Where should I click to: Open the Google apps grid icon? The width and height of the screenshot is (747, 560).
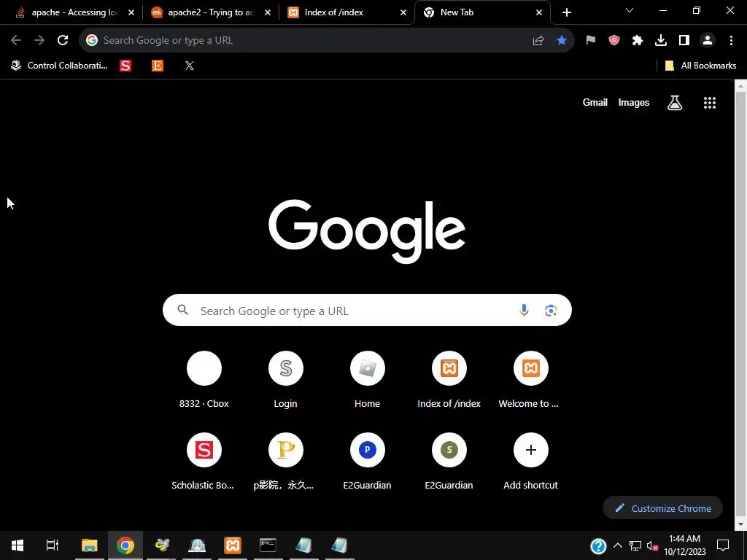[x=710, y=102]
